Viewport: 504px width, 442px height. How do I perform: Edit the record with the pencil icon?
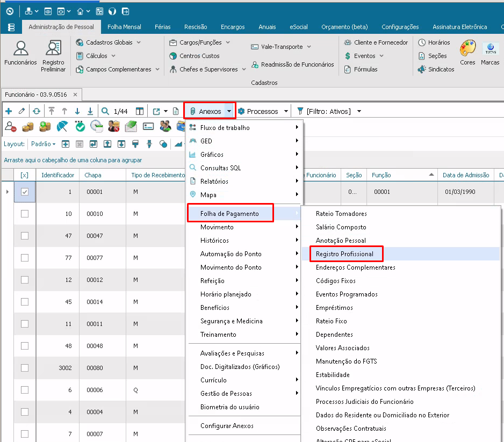point(22,111)
